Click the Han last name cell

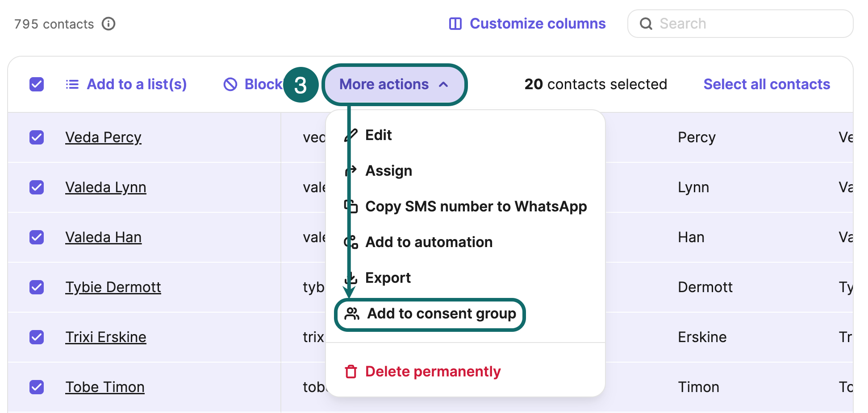click(x=691, y=237)
